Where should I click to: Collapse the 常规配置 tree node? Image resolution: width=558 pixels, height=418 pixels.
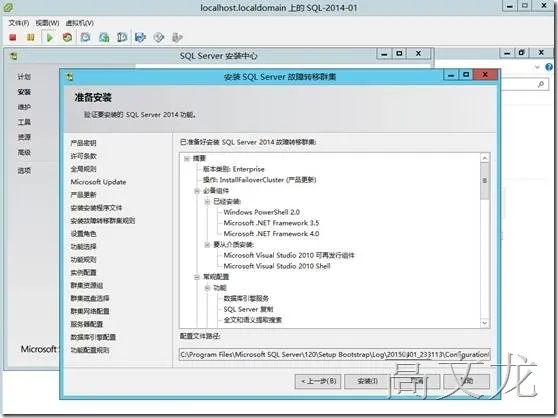197,277
